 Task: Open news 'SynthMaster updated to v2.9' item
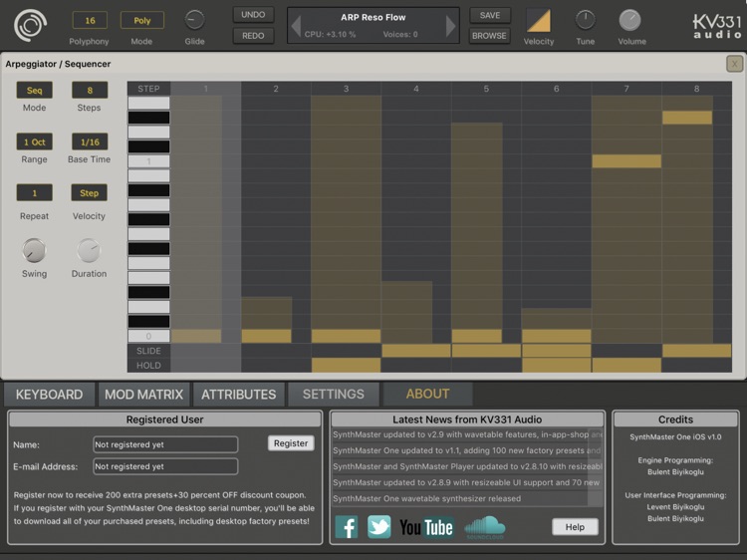(x=460, y=434)
